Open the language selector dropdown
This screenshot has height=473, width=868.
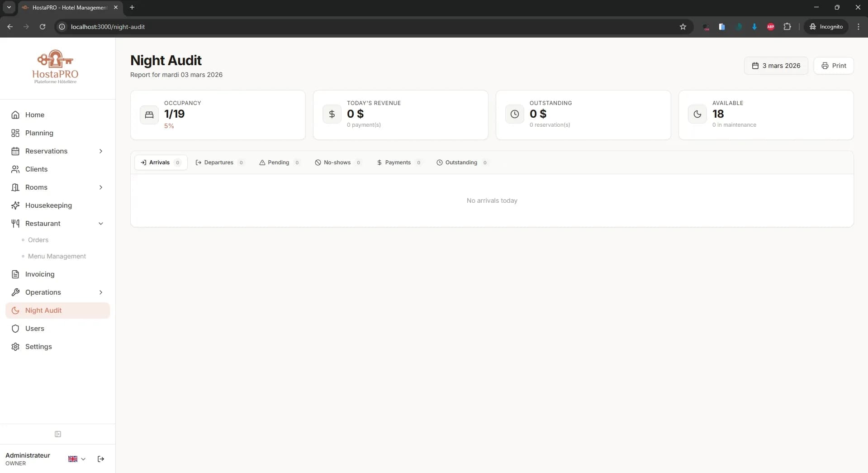click(x=76, y=459)
